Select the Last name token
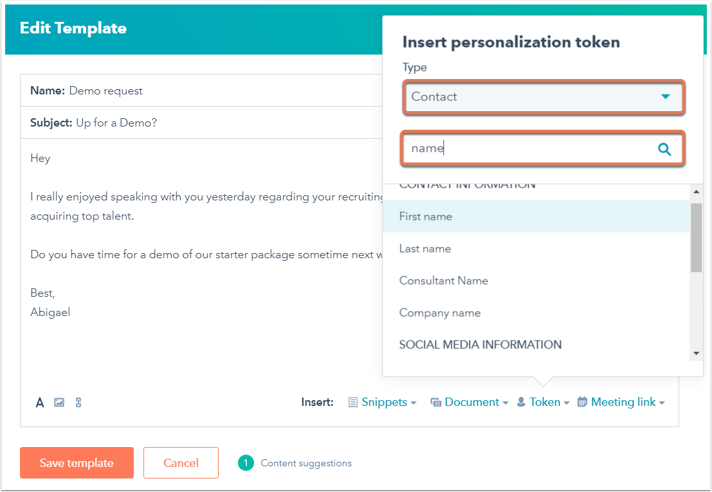Screen dimensions: 712x492 [536, 249]
